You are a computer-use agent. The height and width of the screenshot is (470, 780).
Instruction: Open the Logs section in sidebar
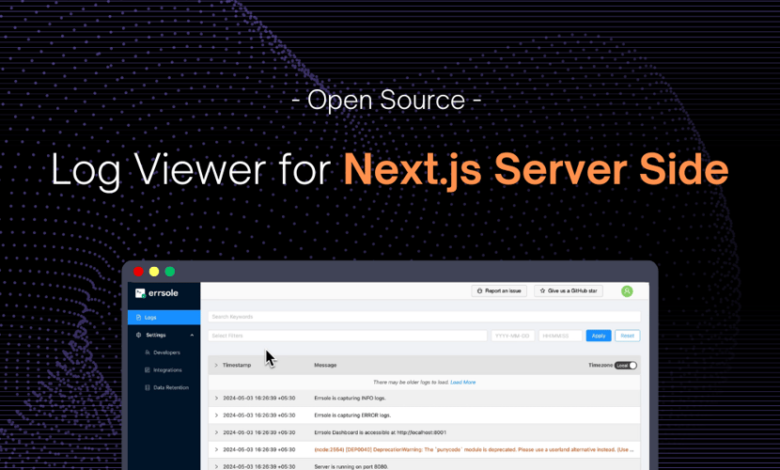point(164,317)
